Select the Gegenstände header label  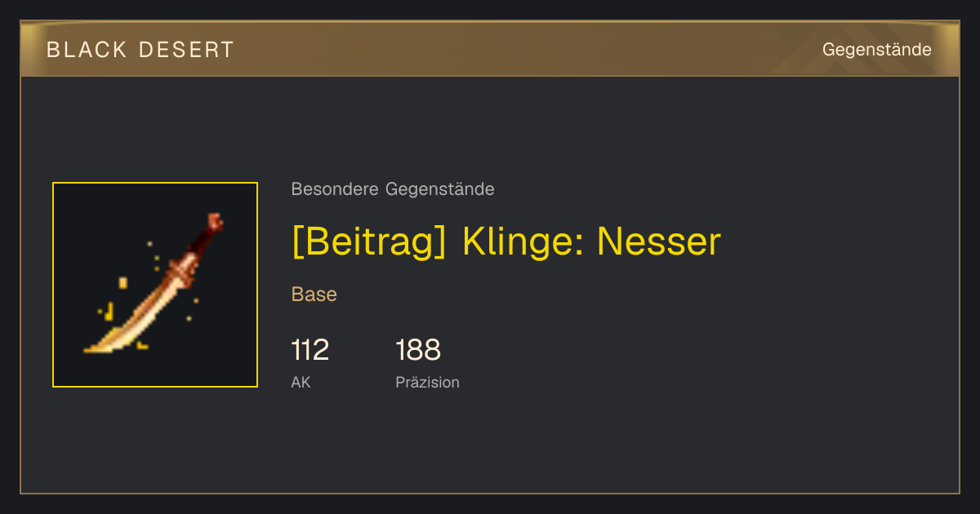click(876, 50)
